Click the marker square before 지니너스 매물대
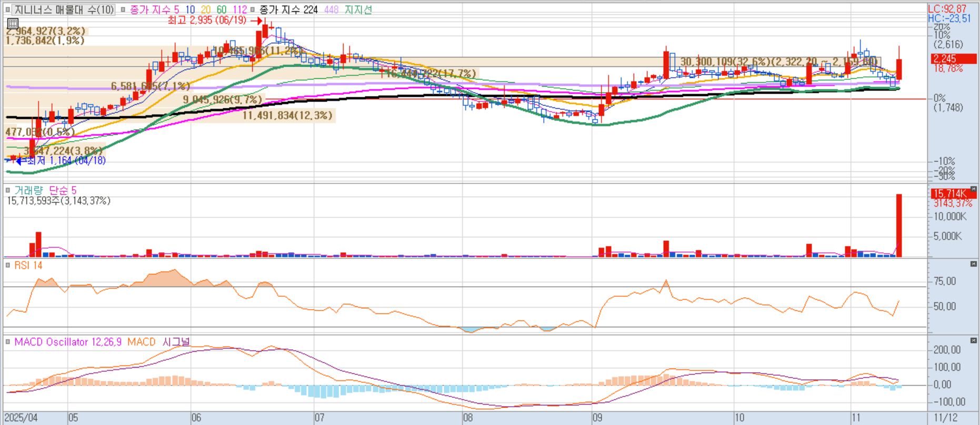The width and height of the screenshot is (980, 425). [8, 9]
